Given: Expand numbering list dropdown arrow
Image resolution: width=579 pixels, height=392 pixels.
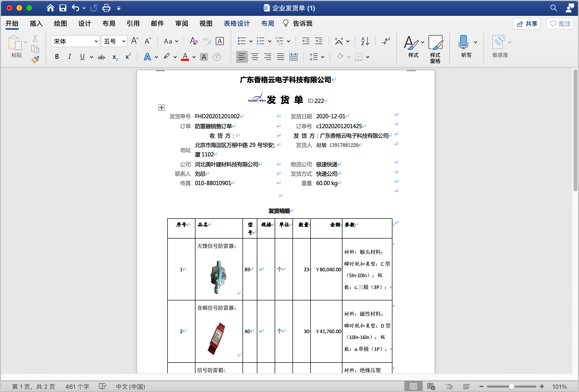Looking at the screenshot, I should coord(269,41).
